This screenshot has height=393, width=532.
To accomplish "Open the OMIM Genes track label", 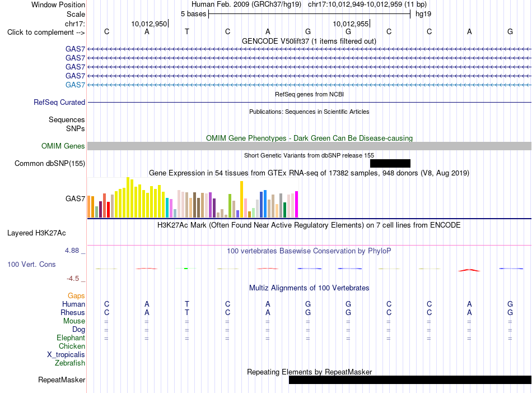I will tap(63, 146).
